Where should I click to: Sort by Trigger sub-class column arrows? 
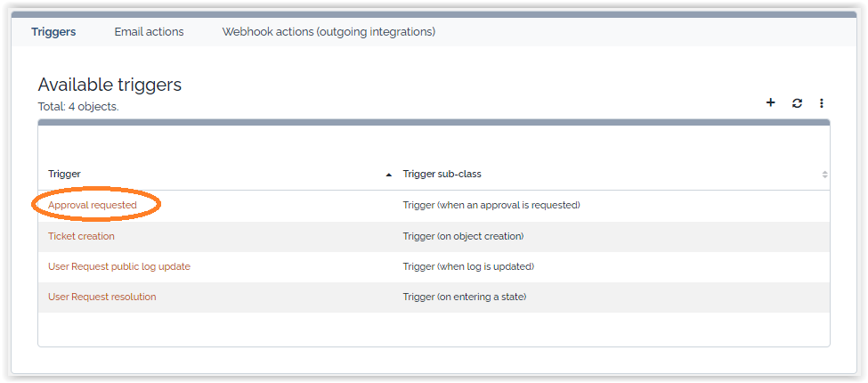[x=824, y=175]
